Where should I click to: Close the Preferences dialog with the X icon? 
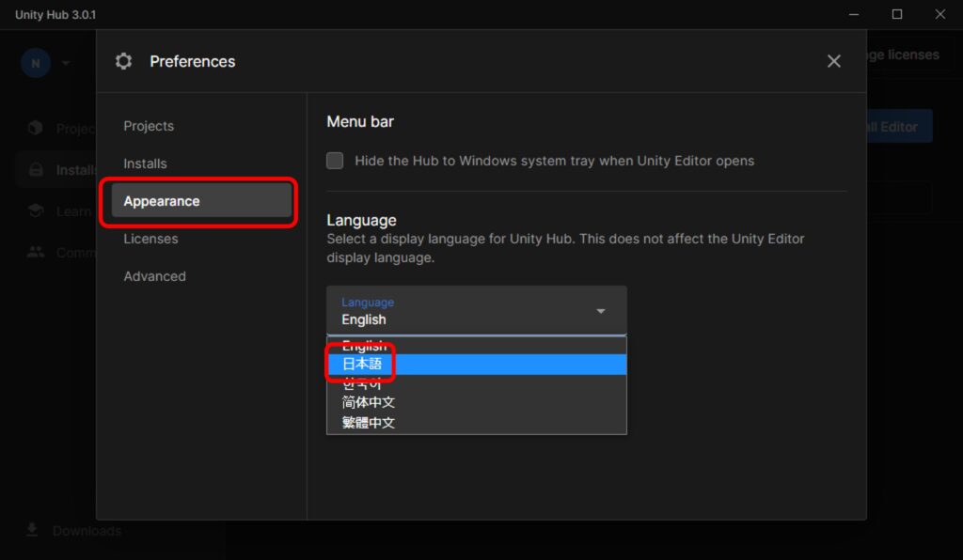tap(833, 61)
